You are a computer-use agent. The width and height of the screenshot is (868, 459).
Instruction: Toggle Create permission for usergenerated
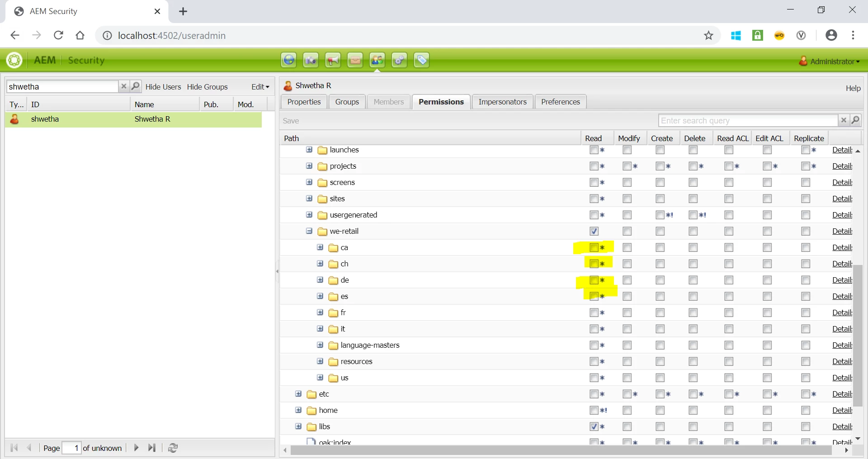click(660, 215)
